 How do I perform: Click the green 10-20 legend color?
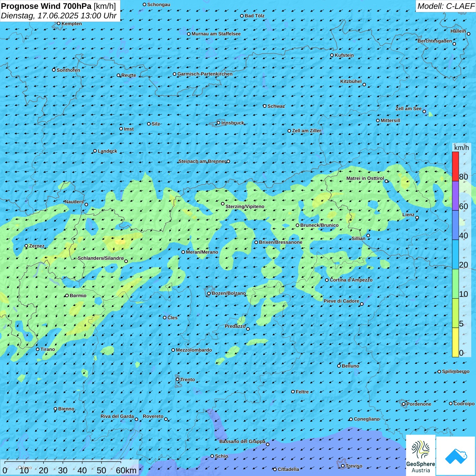pyautogui.click(x=455, y=284)
